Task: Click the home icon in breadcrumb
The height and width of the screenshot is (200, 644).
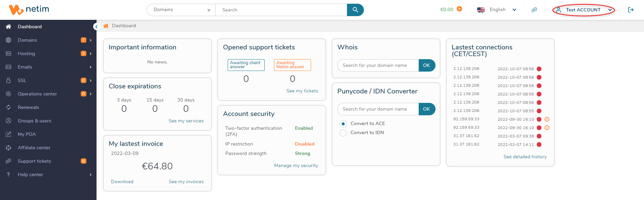Action: [106, 26]
